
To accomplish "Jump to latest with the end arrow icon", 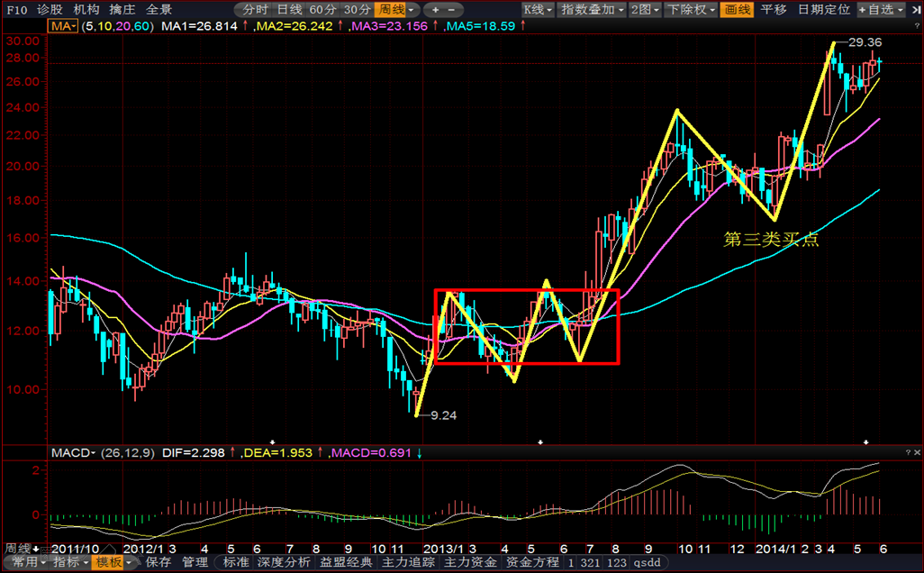I will [x=916, y=9].
